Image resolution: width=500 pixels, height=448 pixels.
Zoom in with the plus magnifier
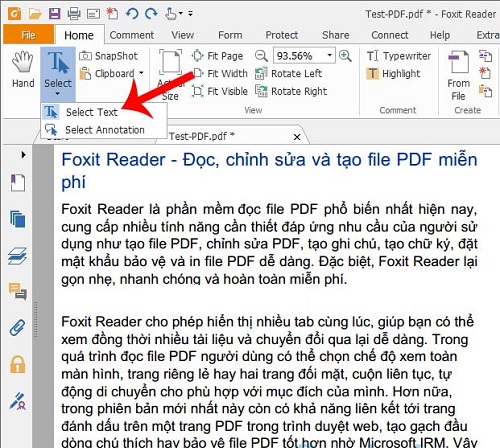point(345,56)
